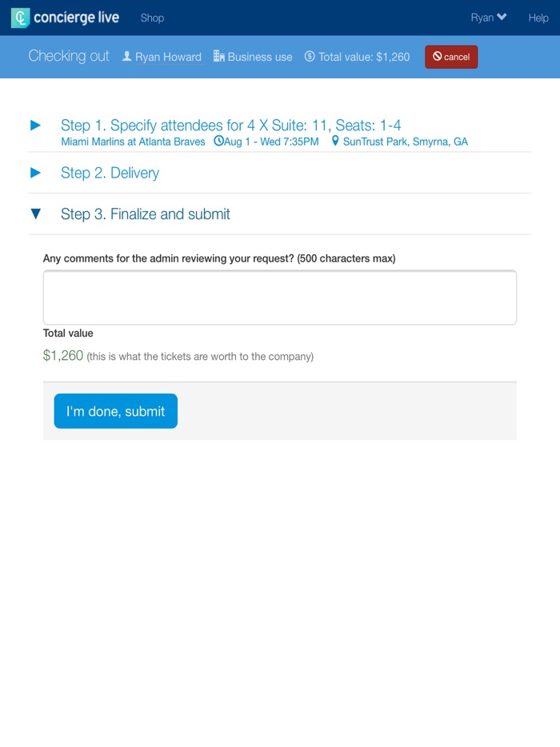This screenshot has width=560, height=747.
Task: Click the clock icon before the game time
Action: pyautogui.click(x=217, y=140)
